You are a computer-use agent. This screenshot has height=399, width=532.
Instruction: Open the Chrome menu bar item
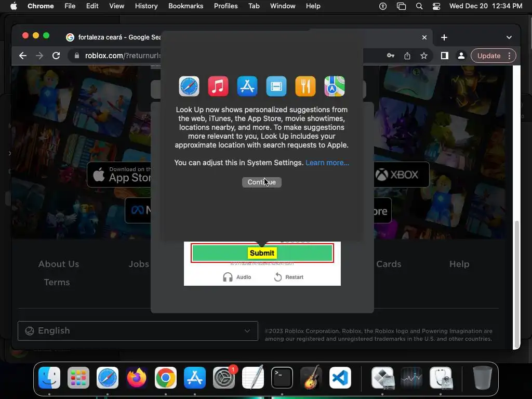41,6
